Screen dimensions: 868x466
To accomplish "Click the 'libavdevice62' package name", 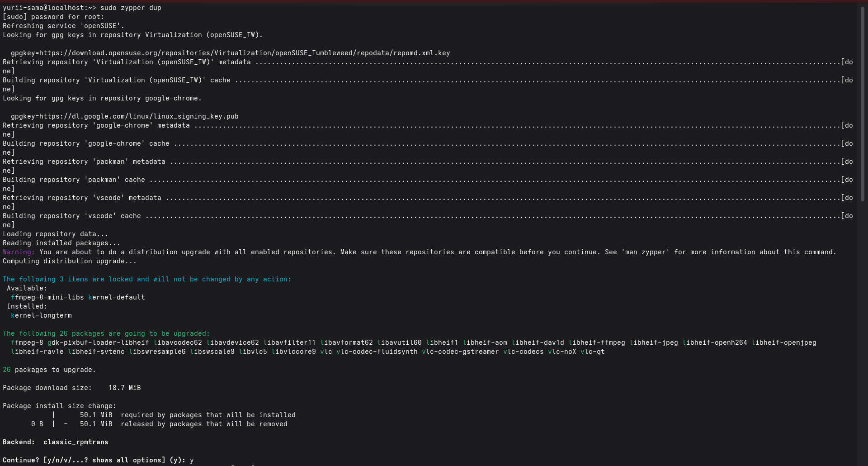I will pyautogui.click(x=232, y=342).
